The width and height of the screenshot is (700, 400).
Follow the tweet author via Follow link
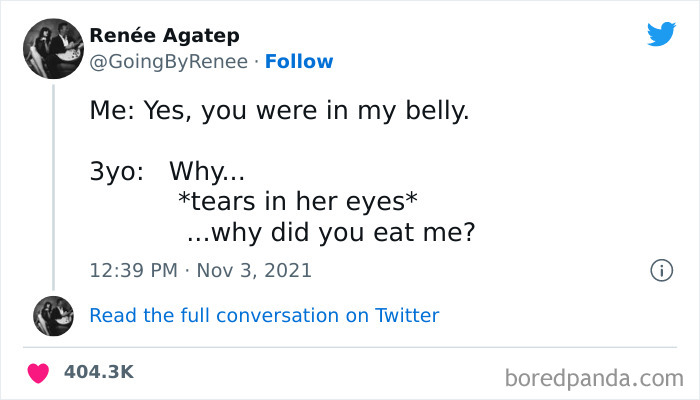pyautogui.click(x=300, y=61)
